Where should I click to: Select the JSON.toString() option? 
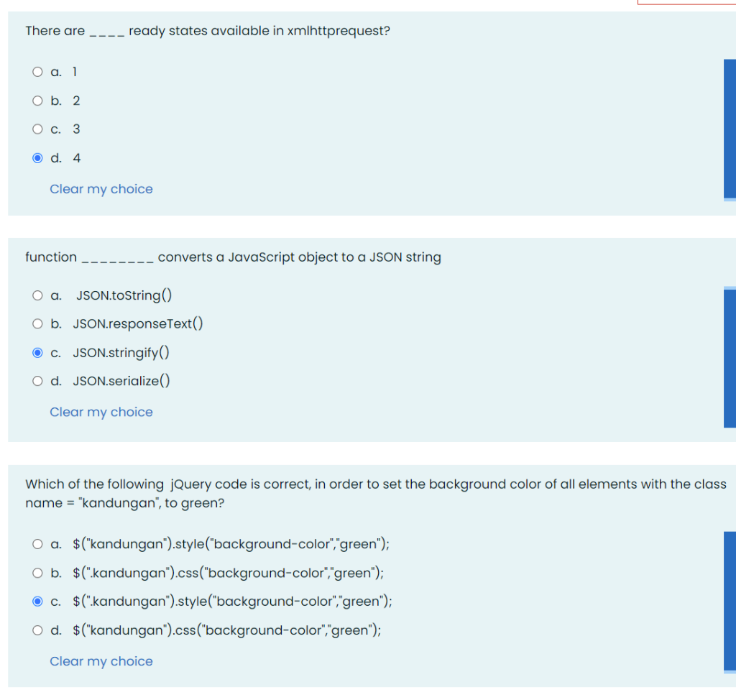coord(37,295)
